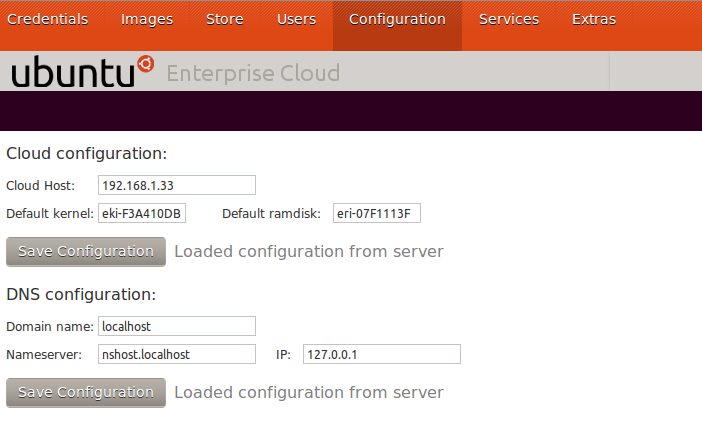This screenshot has width=702, height=422.
Task: Save the Cloud configuration
Action: [x=86, y=251]
